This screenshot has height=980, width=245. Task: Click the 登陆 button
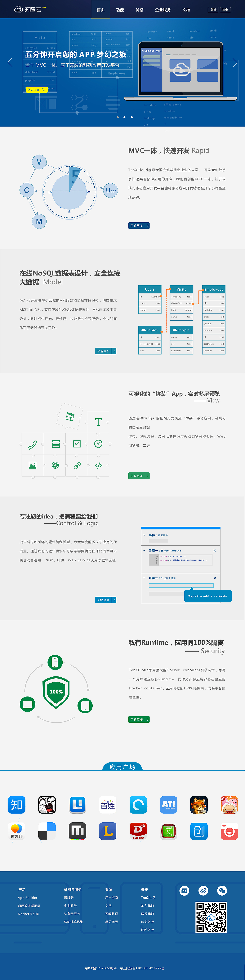coord(213,10)
